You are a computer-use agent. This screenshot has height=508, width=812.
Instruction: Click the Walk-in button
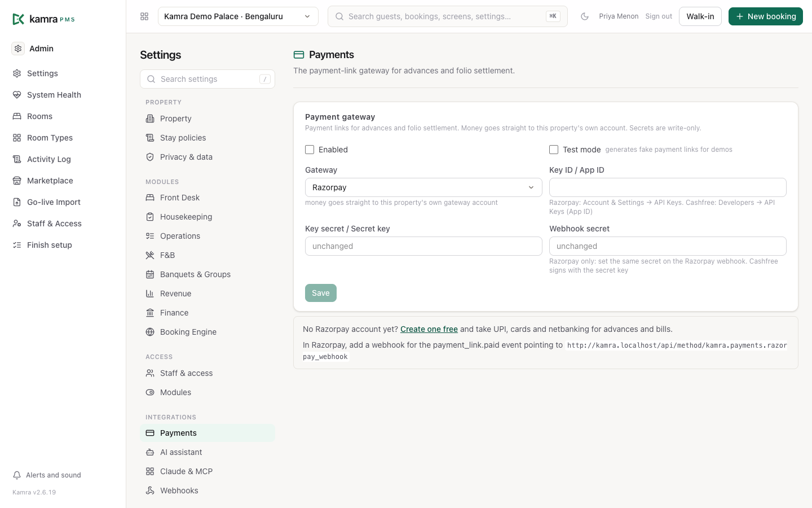(x=700, y=16)
